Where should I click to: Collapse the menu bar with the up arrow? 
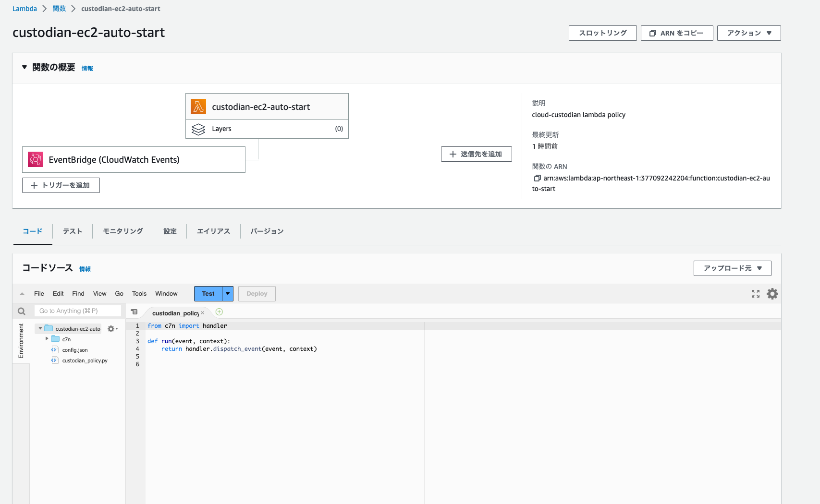coord(22,294)
